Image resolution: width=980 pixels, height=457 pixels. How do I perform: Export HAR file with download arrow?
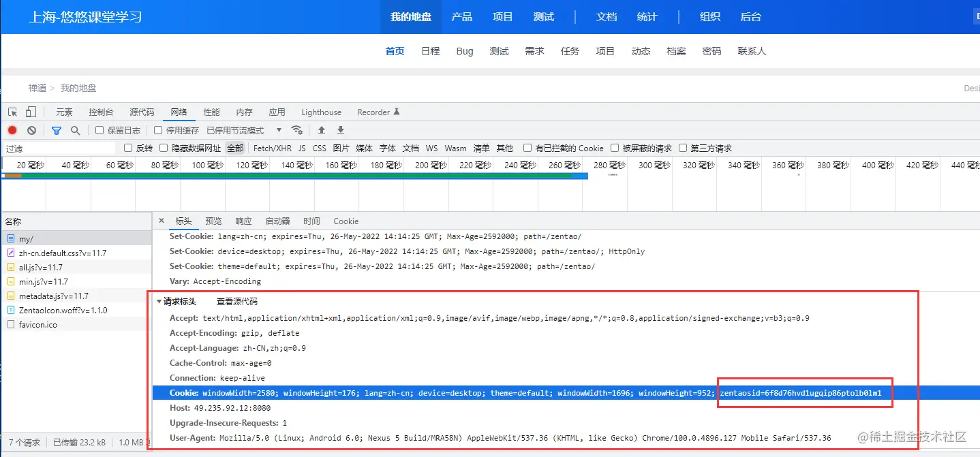coord(341,130)
